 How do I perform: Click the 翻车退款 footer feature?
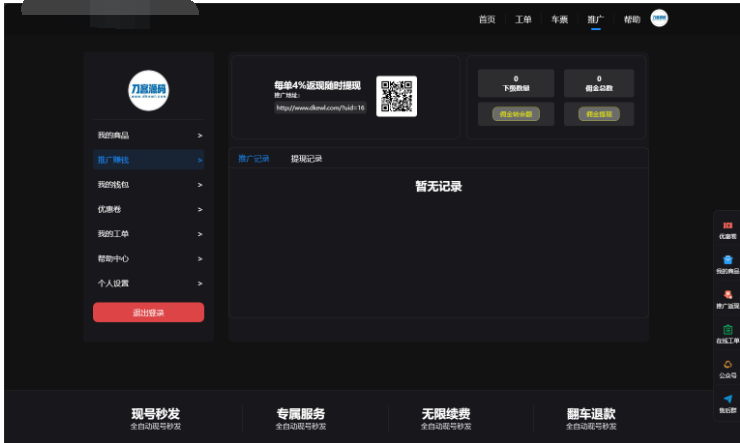click(x=591, y=418)
